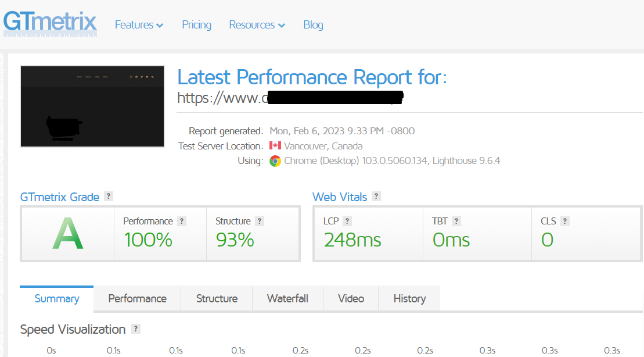
Task: Switch to the Waterfall tab
Action: pos(287,299)
